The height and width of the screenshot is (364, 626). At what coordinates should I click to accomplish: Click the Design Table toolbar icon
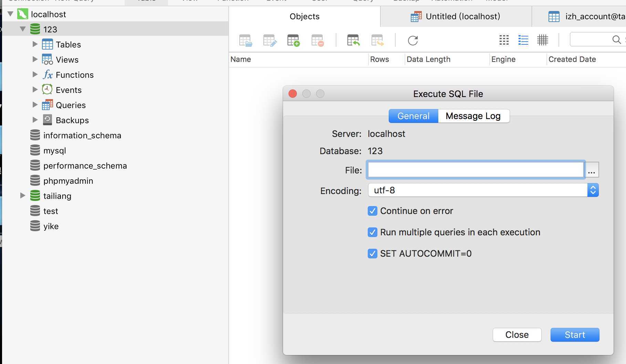(270, 41)
